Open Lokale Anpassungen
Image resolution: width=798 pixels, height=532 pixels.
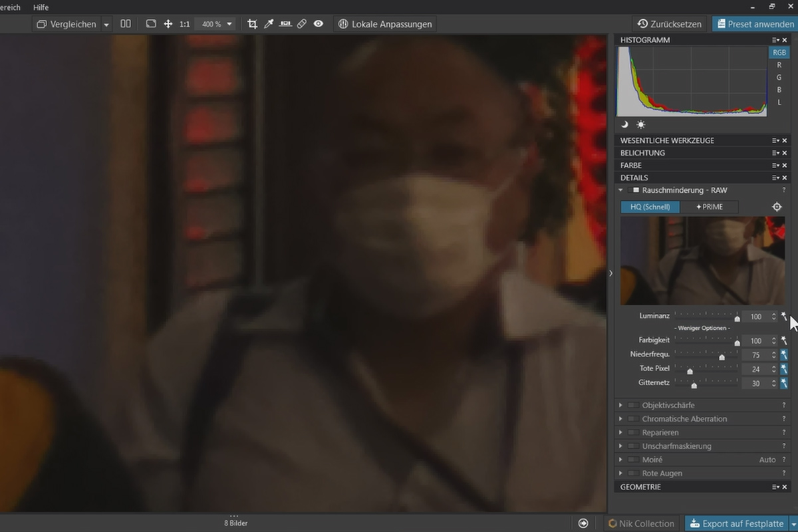coord(385,24)
